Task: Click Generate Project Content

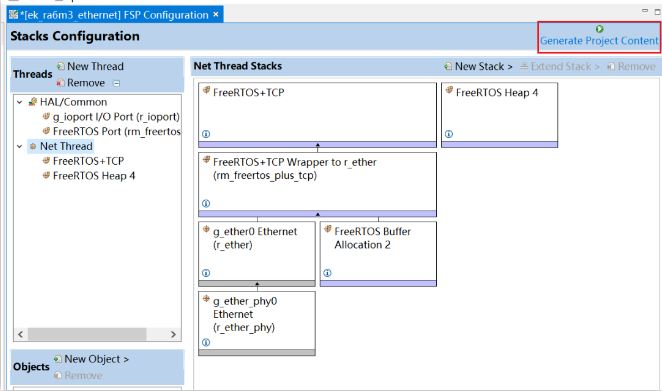Action: [x=599, y=41]
